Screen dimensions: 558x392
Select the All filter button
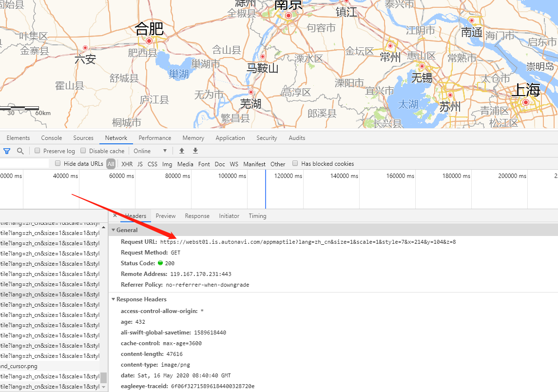pos(111,164)
